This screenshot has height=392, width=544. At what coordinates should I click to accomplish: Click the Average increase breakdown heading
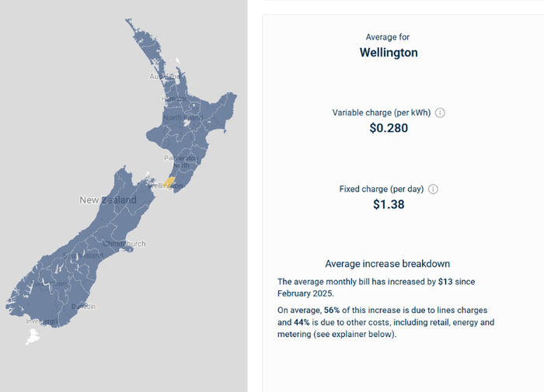(388, 264)
